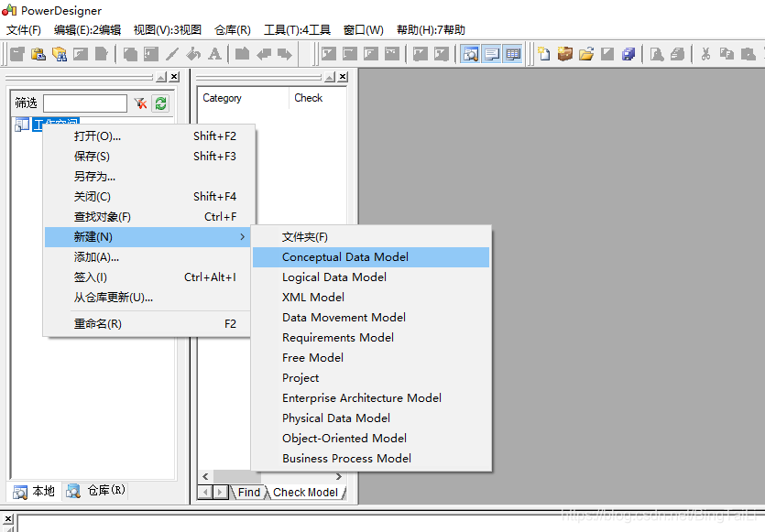
Task: Select Physical Data Model in the submenu
Action: pyautogui.click(x=371, y=418)
